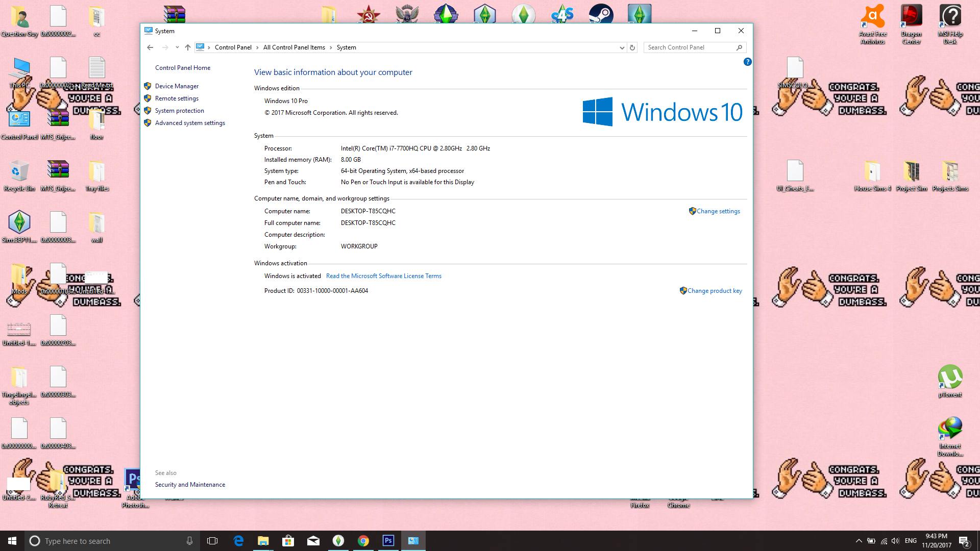
Task: Select Control Panel desktop shortcut
Action: point(19,124)
